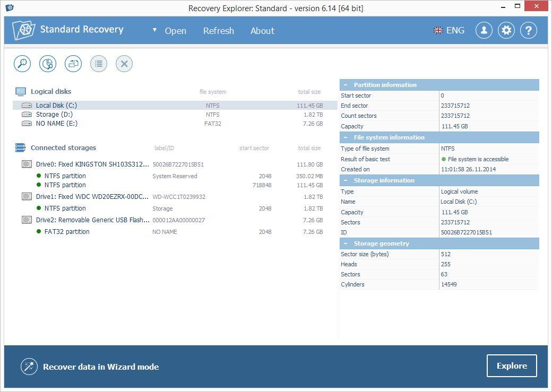The height and width of the screenshot is (392, 552).
Task: Select the FAT32 partition NO NAME
Action: pyautogui.click(x=175, y=232)
